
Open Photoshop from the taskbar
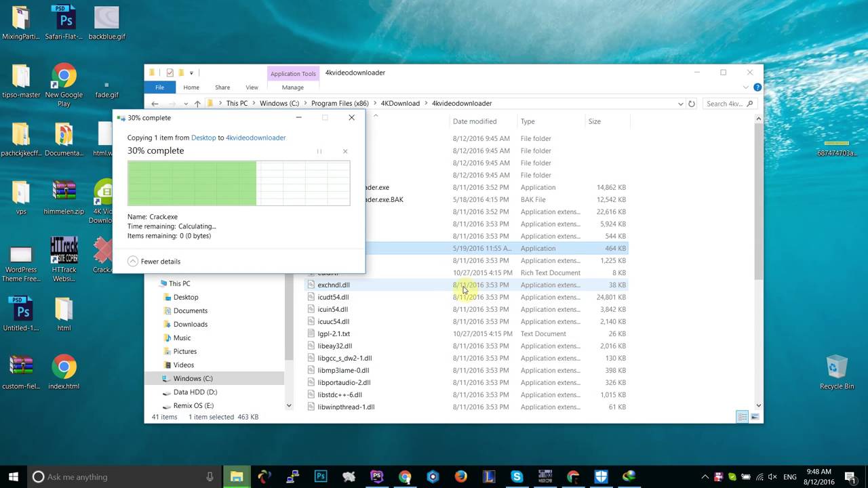click(320, 476)
